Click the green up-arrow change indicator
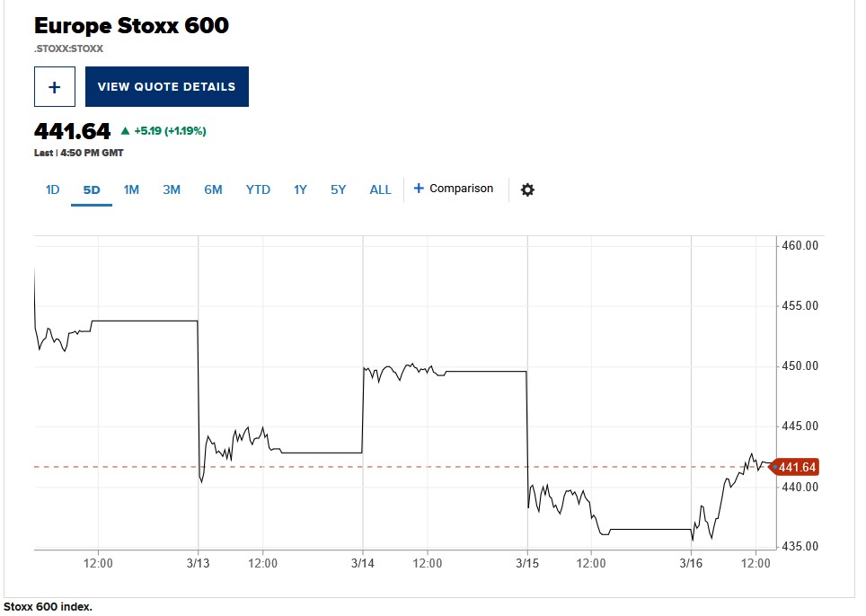866x616 pixels. click(x=126, y=131)
